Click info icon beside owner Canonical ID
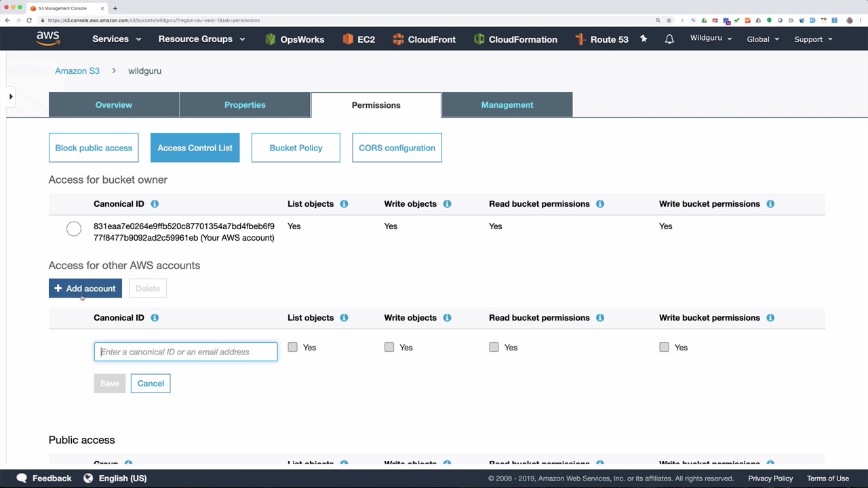 [x=155, y=204]
